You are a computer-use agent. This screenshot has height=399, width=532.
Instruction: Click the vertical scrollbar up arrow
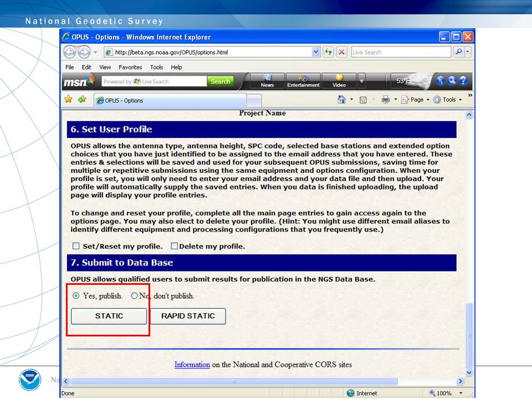[469, 115]
